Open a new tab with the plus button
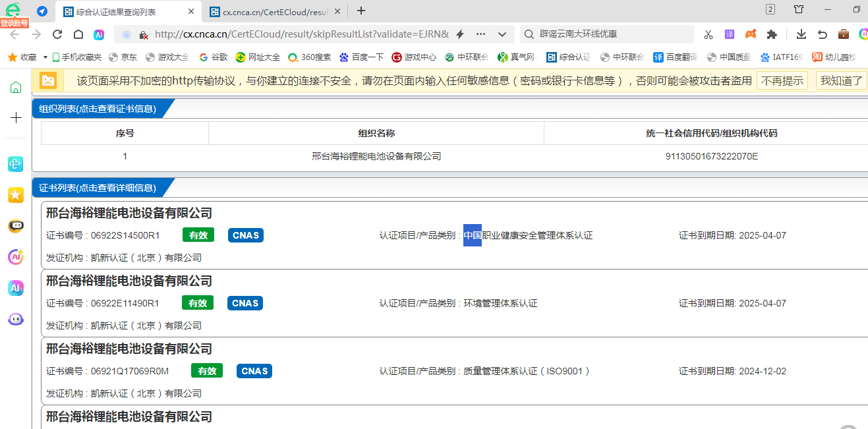 coord(361,11)
